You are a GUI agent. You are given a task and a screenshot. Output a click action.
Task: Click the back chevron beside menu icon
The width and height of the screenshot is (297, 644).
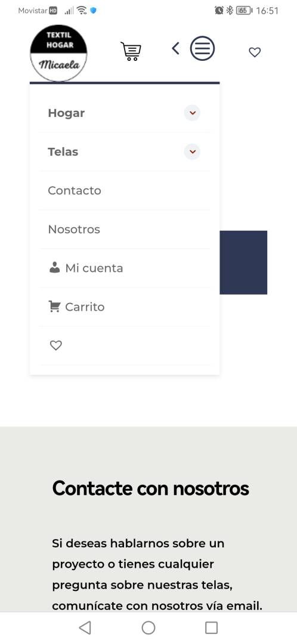click(175, 48)
